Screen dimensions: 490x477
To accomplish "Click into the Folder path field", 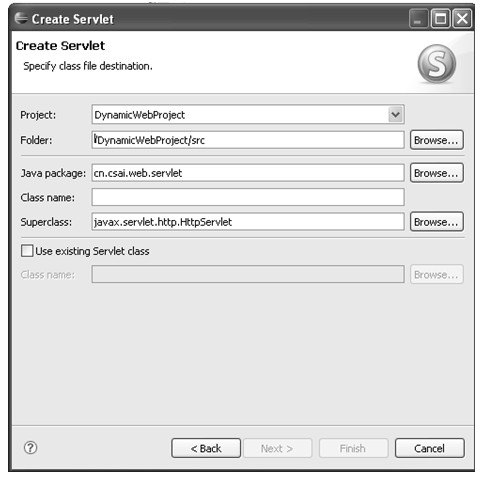I will (x=248, y=140).
